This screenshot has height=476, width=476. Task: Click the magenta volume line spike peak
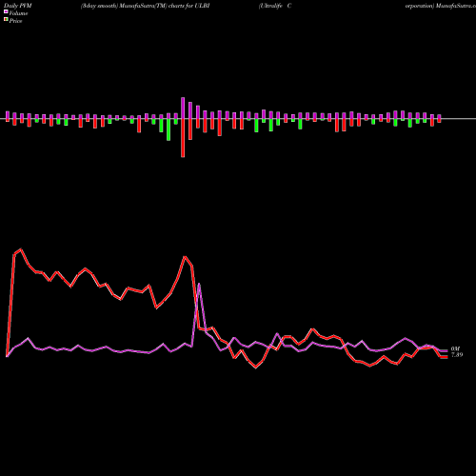(x=199, y=284)
